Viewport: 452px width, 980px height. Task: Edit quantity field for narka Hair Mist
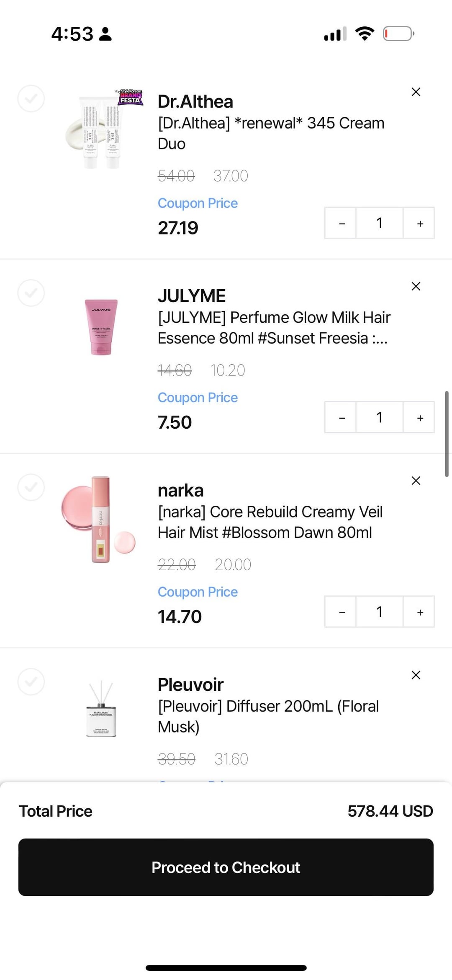pyautogui.click(x=379, y=612)
